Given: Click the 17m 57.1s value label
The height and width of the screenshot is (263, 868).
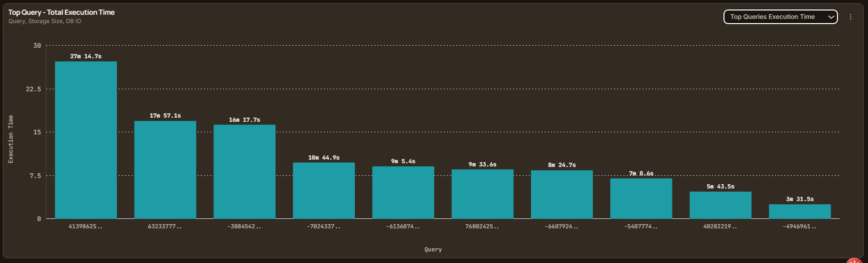Looking at the screenshot, I should coord(165,115).
